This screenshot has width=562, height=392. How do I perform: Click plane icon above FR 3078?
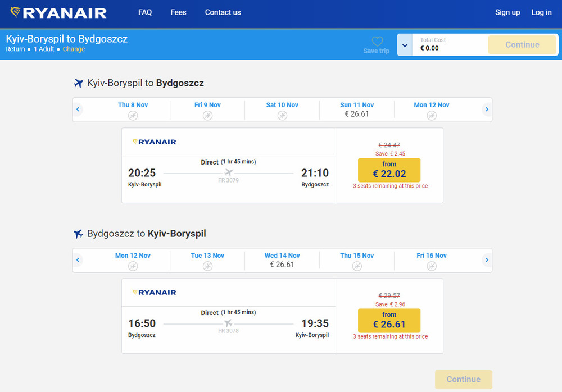228,323
